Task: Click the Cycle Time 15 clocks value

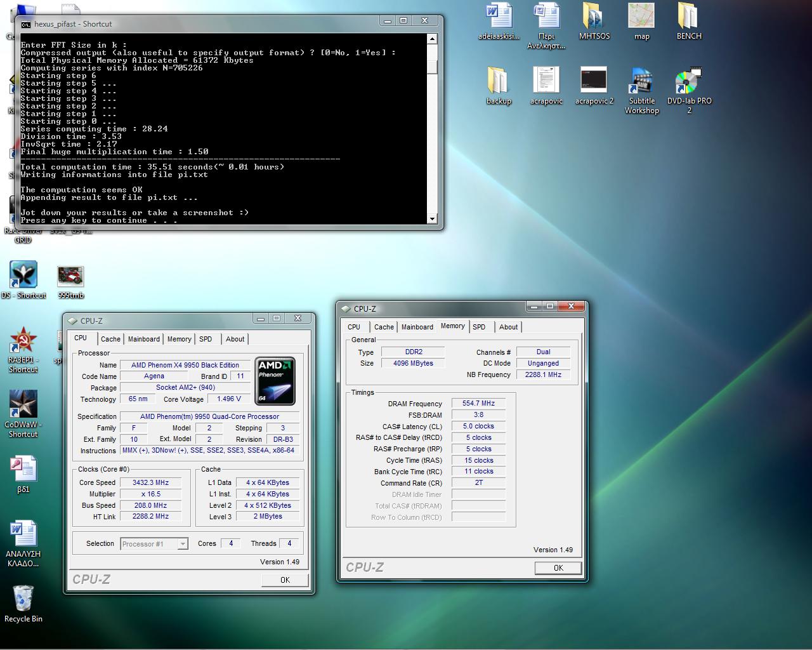Action: coord(478,461)
